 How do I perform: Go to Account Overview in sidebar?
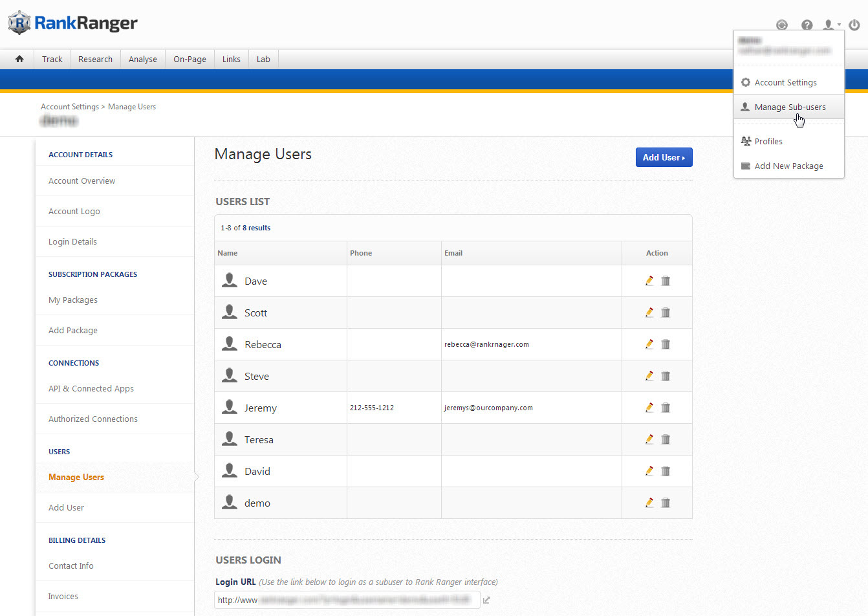tap(82, 181)
